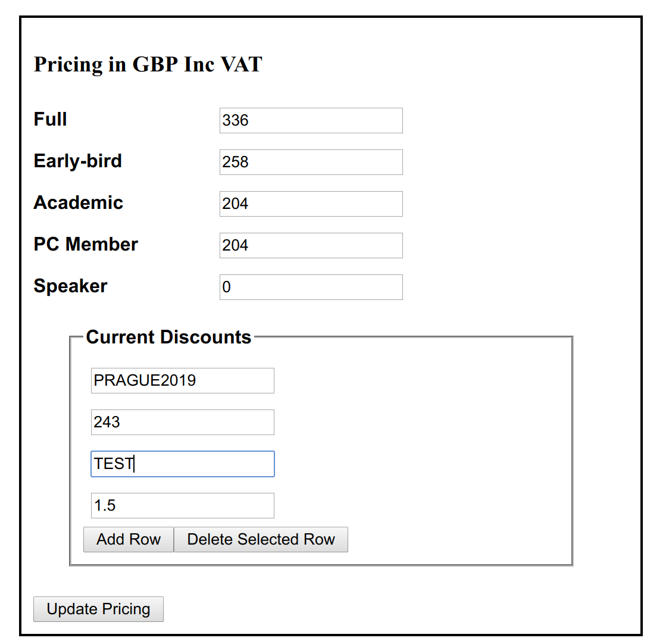Click the Delete Selected Row button
Screen dimensions: 669x644
(x=261, y=539)
